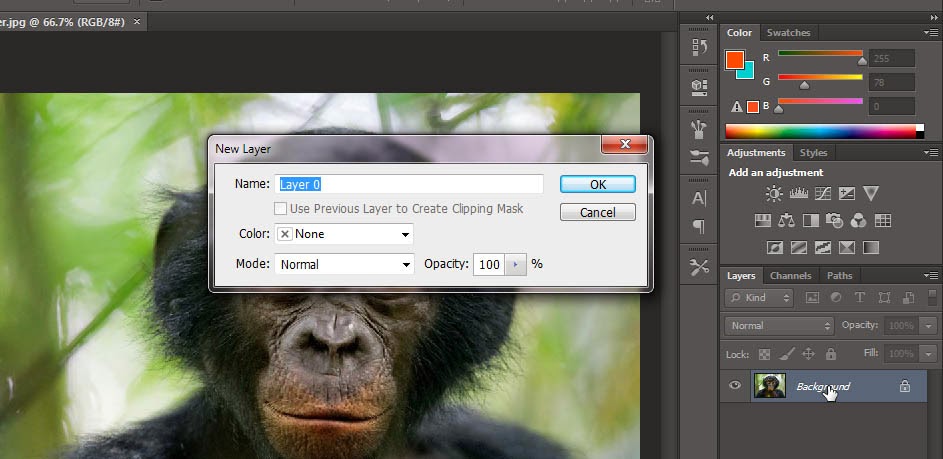Add a Selective Color adjustment
Screen dimensions: 943x459
[847, 247]
